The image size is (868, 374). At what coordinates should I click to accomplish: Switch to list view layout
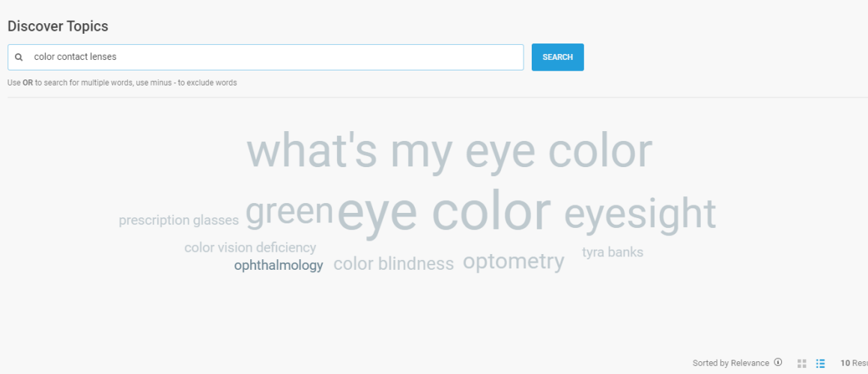pos(821,364)
